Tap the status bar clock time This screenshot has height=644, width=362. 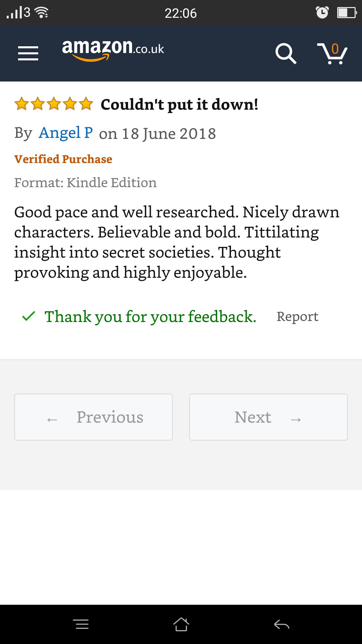point(181,13)
